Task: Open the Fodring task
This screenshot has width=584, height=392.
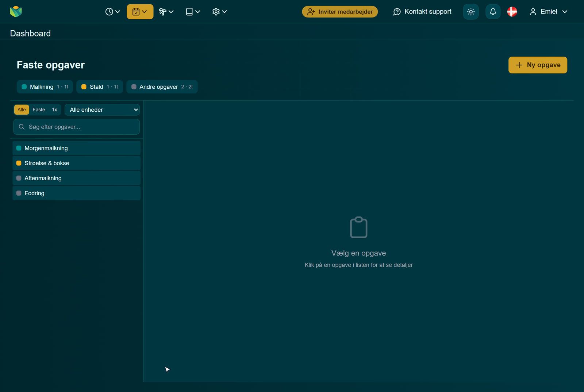Action: [x=77, y=193]
